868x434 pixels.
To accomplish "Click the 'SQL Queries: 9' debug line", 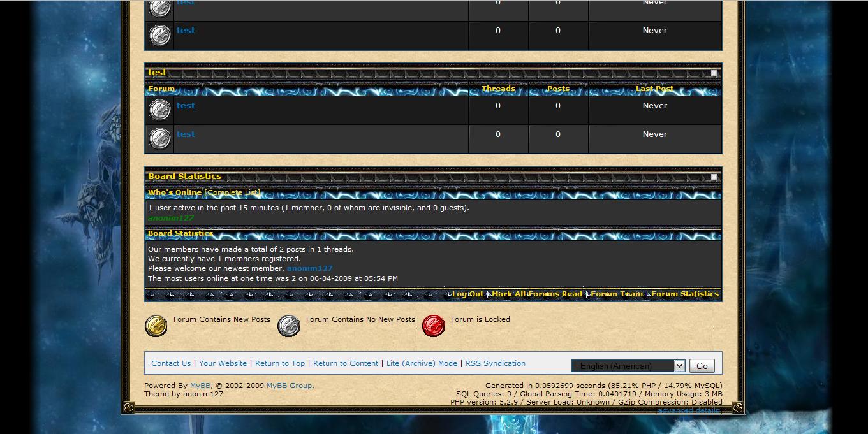I will point(589,394).
